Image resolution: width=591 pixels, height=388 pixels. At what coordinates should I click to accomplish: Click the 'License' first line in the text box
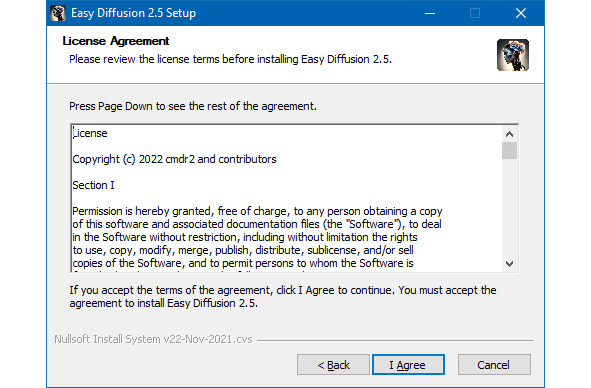pos(90,133)
